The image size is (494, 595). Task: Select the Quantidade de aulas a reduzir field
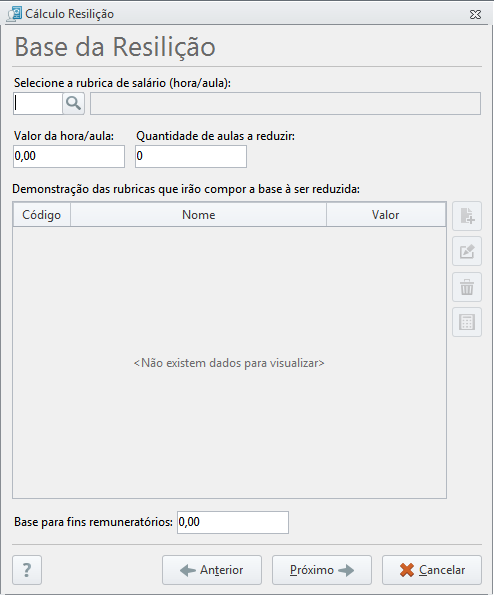point(191,156)
